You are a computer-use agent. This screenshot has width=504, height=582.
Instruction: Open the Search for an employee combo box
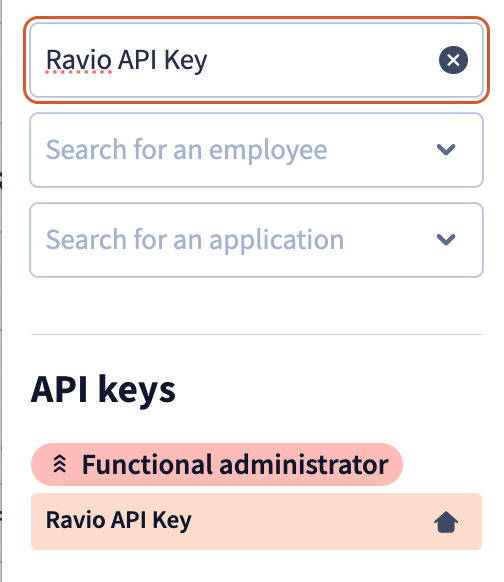click(256, 150)
